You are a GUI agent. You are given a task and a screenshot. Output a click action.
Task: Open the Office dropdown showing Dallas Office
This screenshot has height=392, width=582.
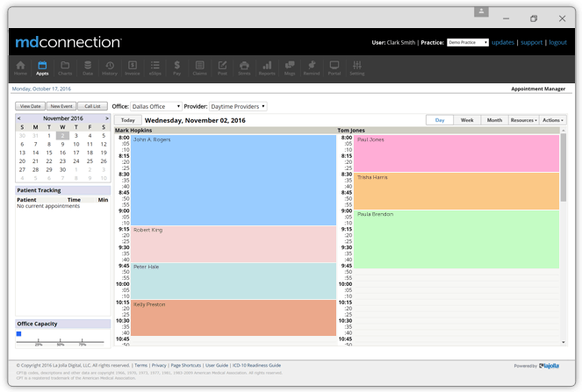[156, 106]
